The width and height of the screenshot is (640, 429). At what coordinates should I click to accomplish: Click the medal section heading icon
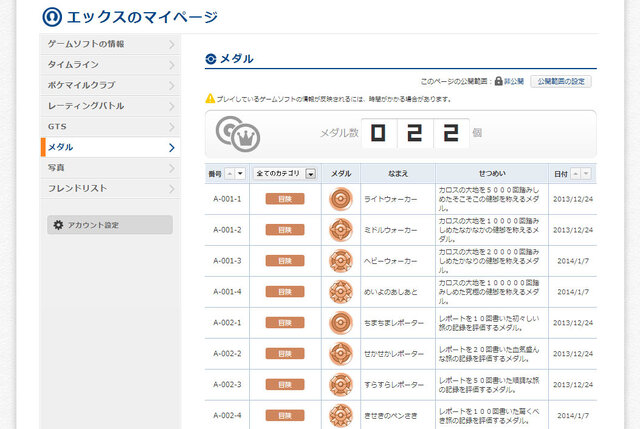pyautogui.click(x=211, y=59)
